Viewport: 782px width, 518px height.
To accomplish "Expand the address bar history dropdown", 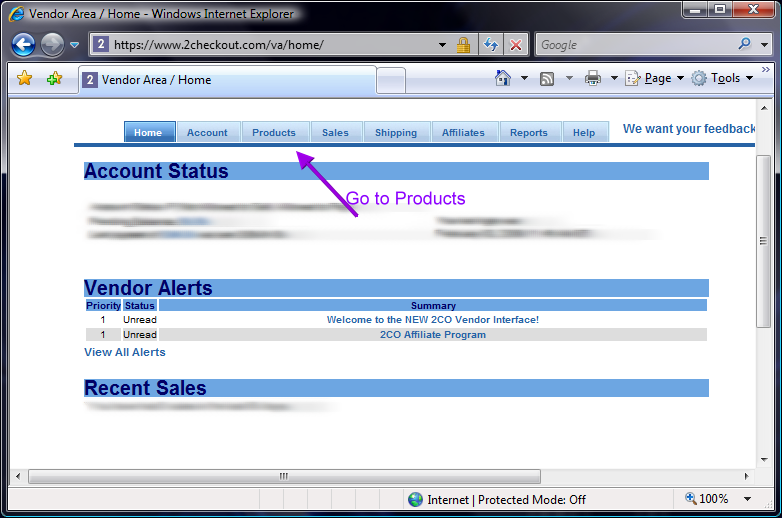I will tap(442, 45).
